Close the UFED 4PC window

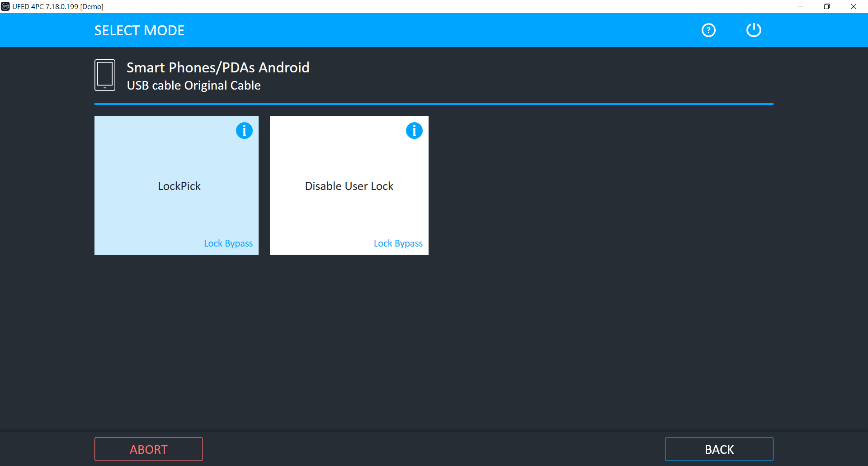pos(854,6)
